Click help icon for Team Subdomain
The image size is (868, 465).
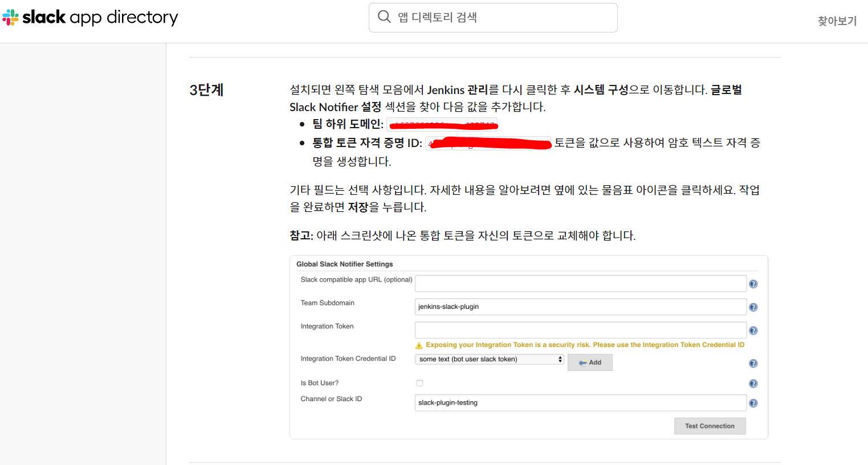pyautogui.click(x=753, y=307)
